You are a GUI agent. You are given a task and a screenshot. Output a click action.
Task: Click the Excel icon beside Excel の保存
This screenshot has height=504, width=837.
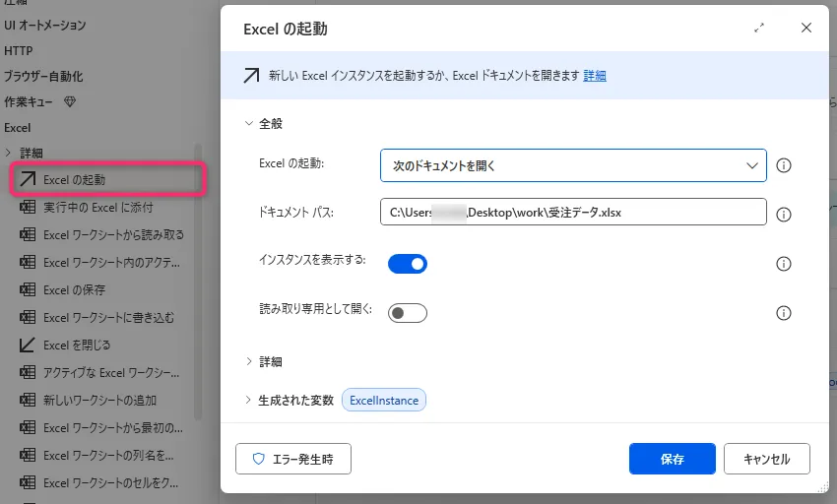(28, 290)
